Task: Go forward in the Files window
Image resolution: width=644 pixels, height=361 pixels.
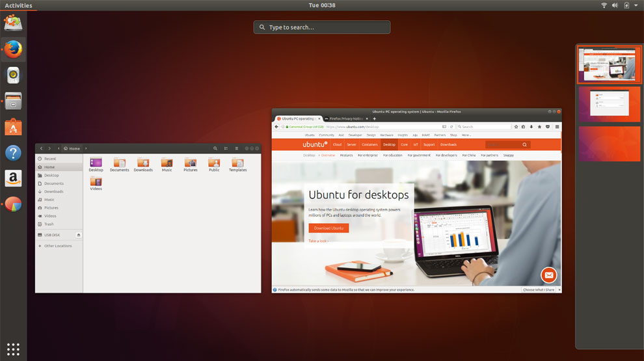Action: click(49, 148)
